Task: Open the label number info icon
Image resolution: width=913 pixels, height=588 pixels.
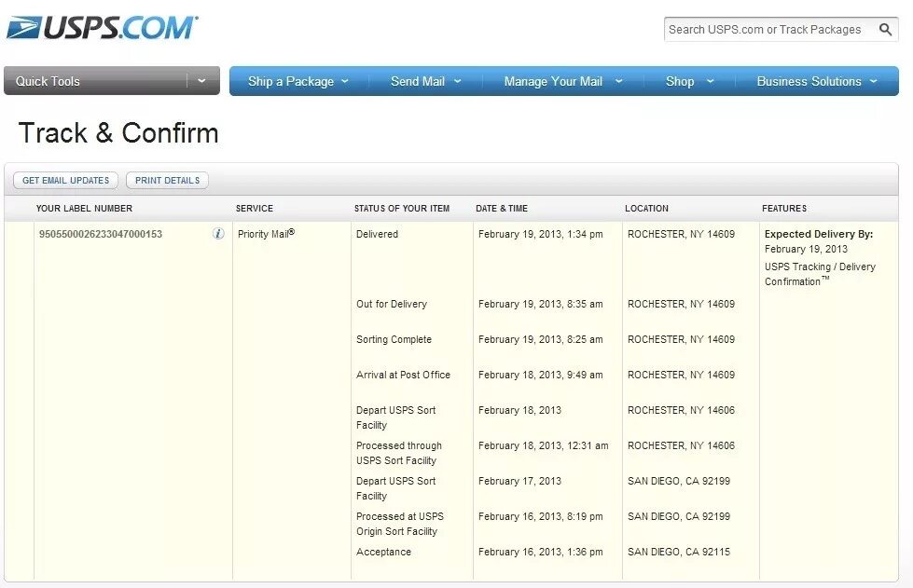Action: click(x=218, y=234)
